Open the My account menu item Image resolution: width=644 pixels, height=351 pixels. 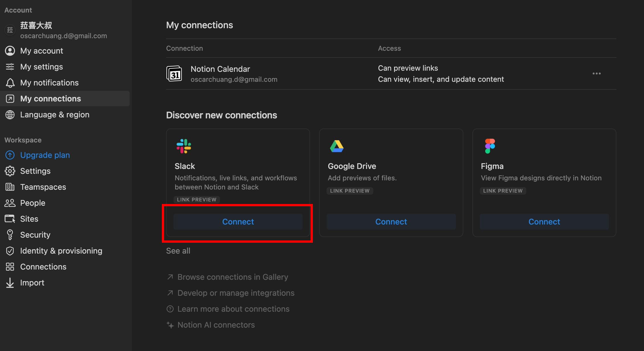coord(65,51)
